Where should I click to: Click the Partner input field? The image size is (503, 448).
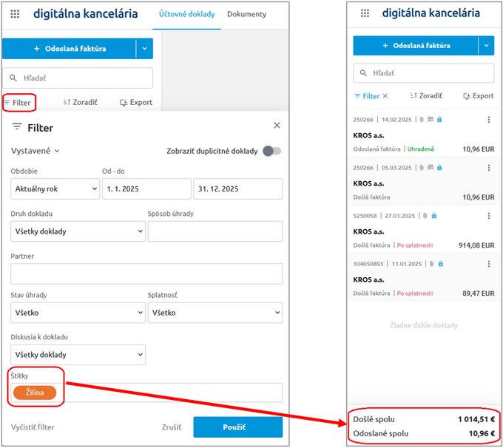coord(146,274)
